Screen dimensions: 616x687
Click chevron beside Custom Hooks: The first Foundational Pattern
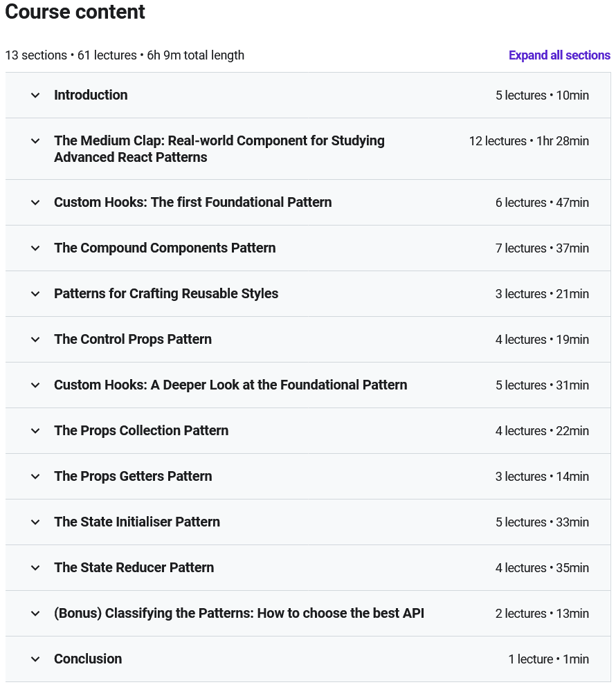click(x=35, y=203)
